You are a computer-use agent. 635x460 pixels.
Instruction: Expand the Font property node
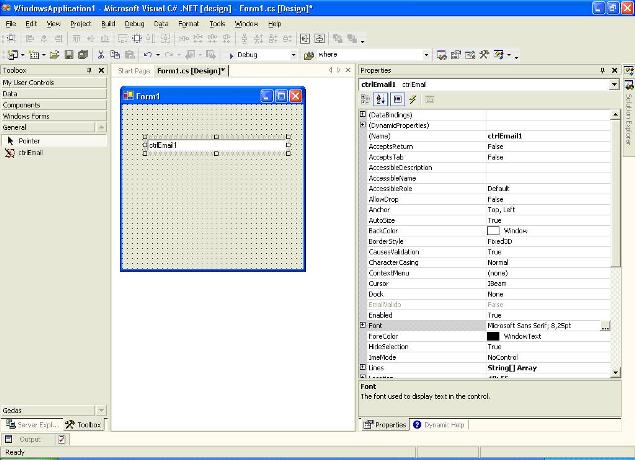coord(363,325)
